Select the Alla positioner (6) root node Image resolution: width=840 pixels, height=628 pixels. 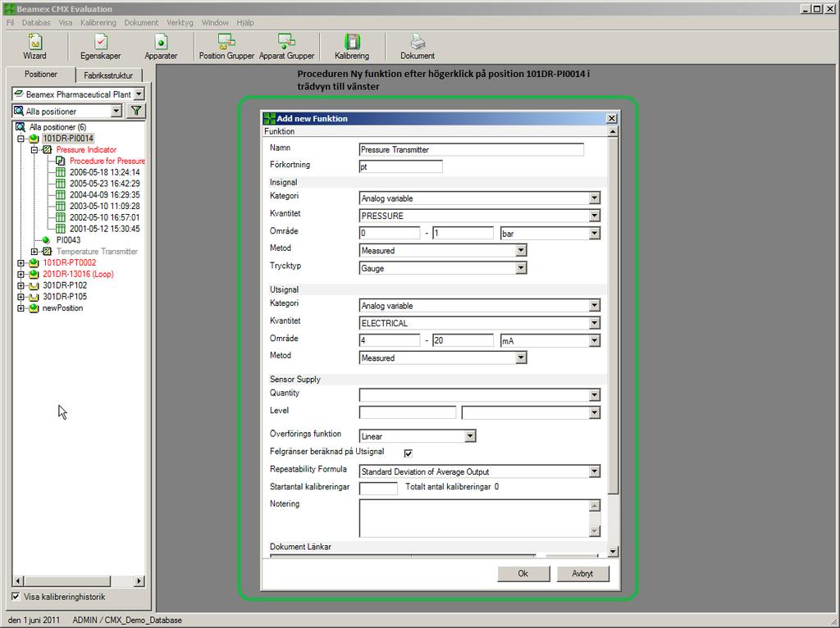57,127
